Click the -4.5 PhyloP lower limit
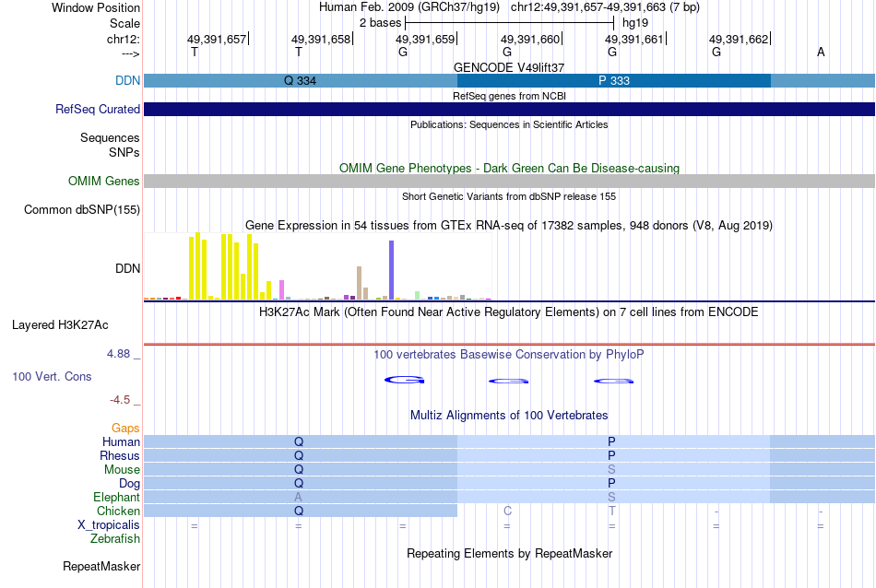 120,400
